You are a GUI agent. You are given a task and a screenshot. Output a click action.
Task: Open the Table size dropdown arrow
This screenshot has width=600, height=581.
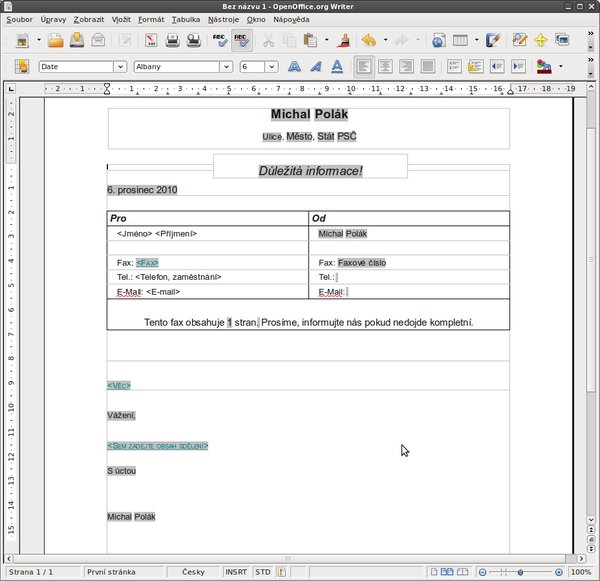(x=476, y=39)
